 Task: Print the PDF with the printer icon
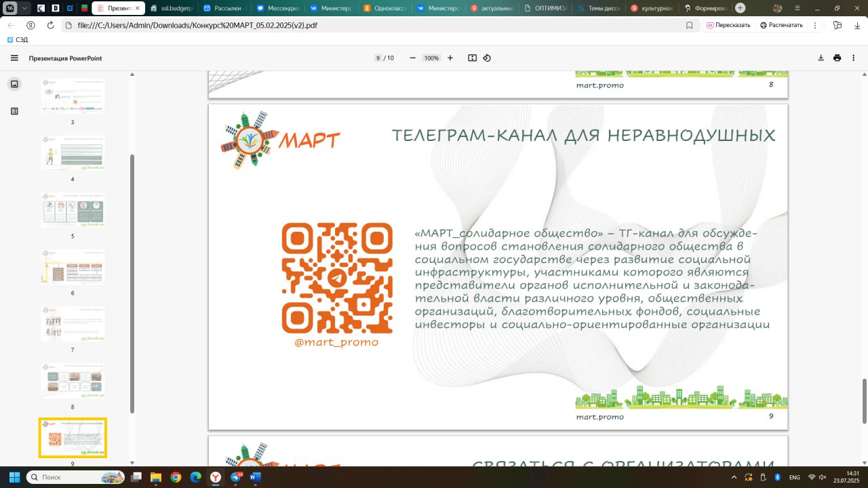(837, 58)
